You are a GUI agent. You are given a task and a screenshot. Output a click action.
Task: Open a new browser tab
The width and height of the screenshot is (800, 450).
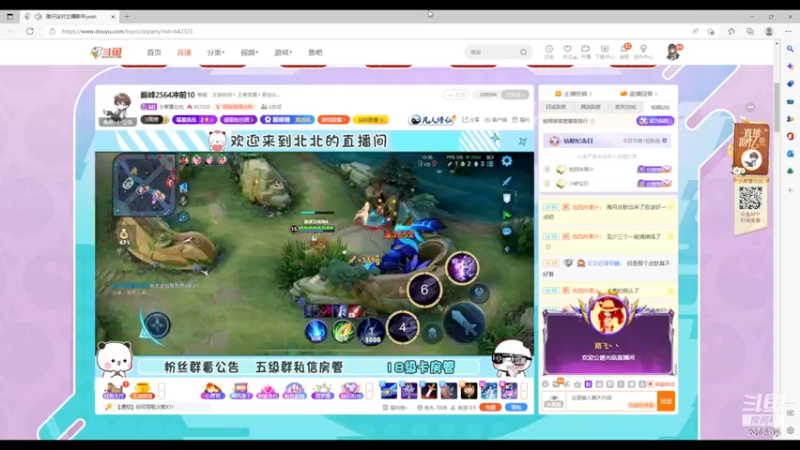click(x=127, y=16)
